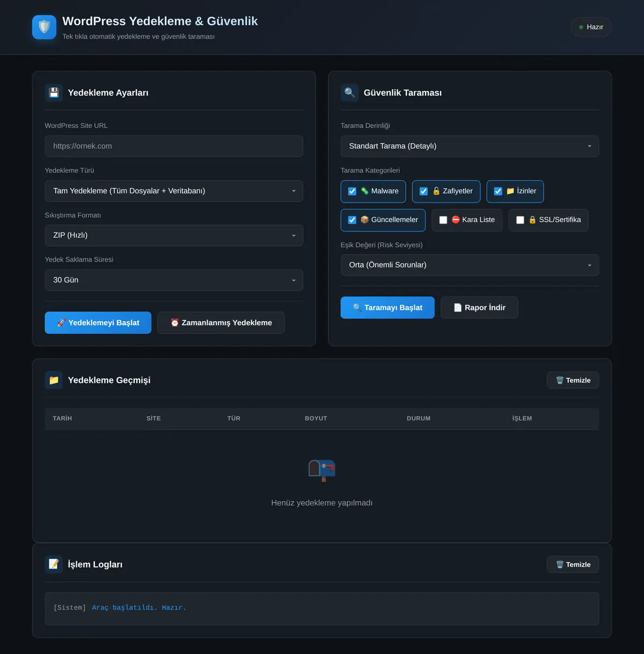The height and width of the screenshot is (654, 644).
Task: Focus the WordPress Site URL field
Action: 174,146
